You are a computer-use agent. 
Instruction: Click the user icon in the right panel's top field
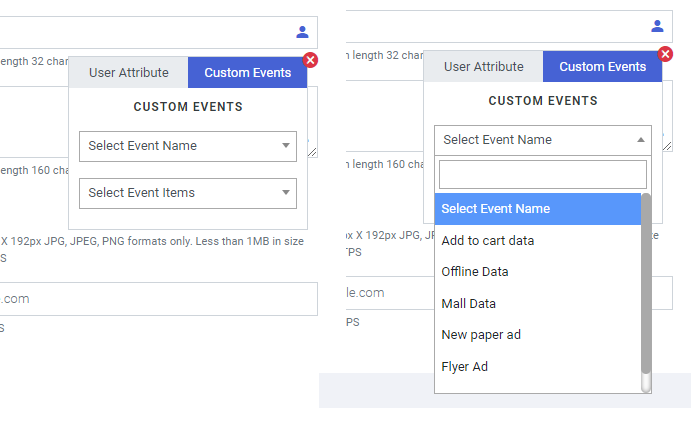657,26
